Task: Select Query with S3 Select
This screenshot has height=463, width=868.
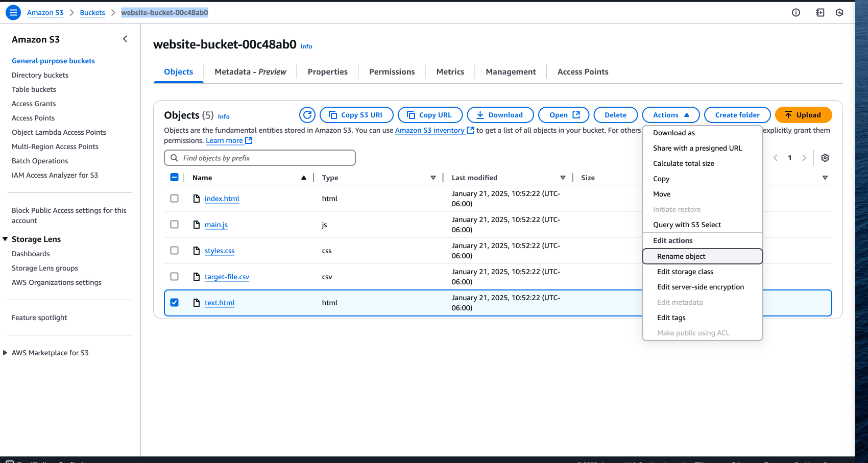Action: (703, 225)
